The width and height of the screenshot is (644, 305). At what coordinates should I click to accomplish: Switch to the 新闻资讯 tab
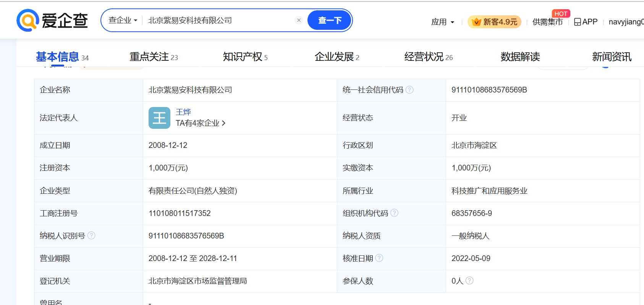pos(612,57)
